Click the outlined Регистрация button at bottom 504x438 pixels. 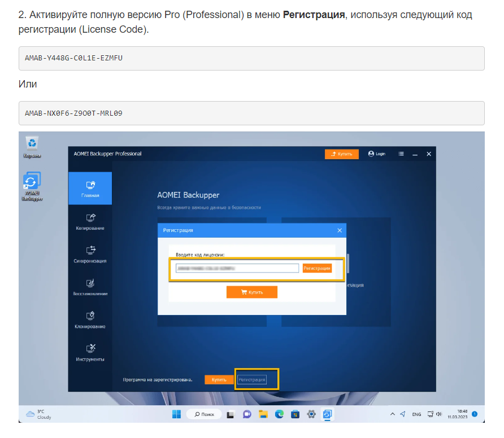click(251, 380)
